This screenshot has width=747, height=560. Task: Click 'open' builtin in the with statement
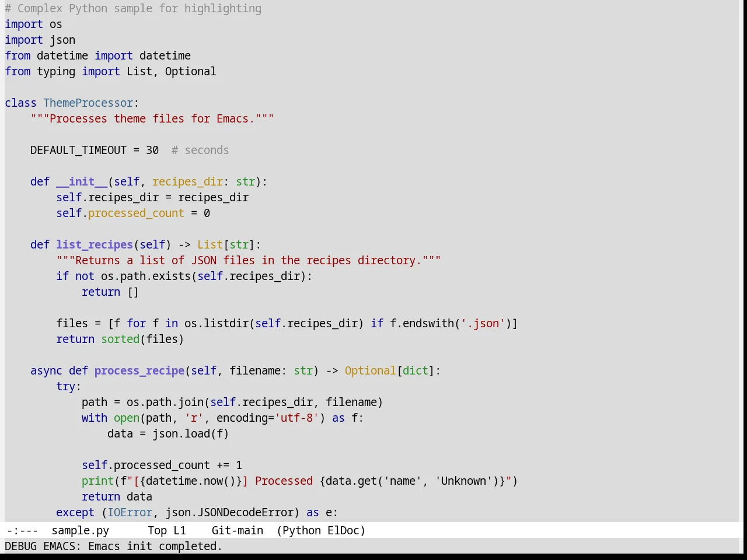[127, 418]
